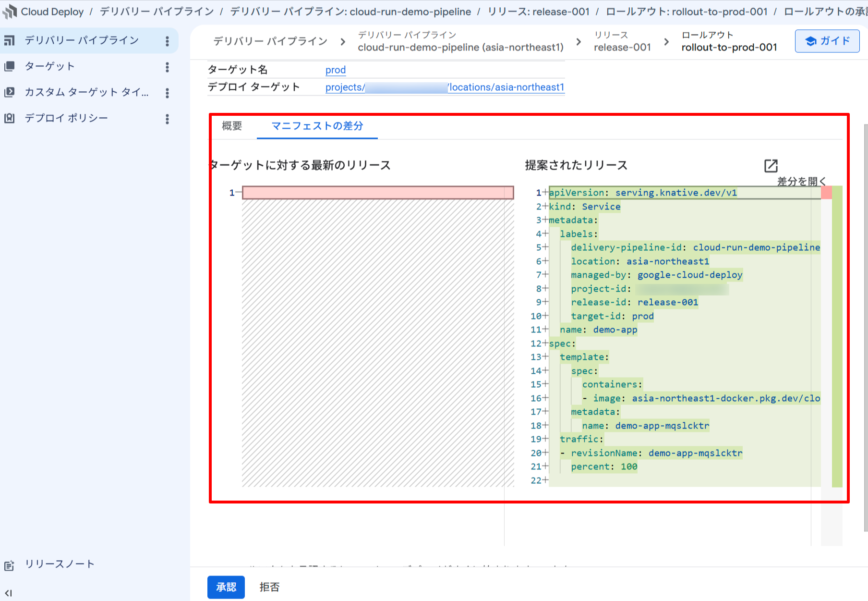Open more options for デプロイ ポリシー
The height and width of the screenshot is (601, 868).
(167, 119)
